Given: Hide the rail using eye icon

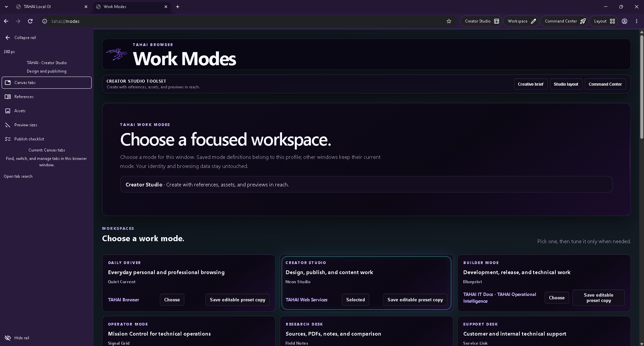Looking at the screenshot, I should [8, 338].
